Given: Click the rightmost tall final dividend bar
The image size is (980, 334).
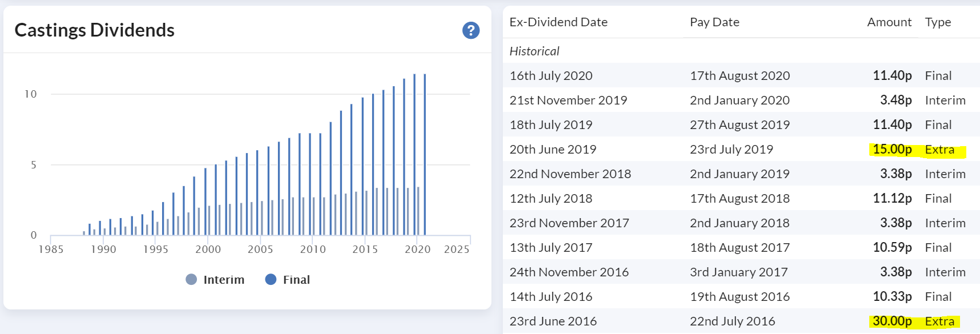Looking at the screenshot, I should (x=425, y=155).
